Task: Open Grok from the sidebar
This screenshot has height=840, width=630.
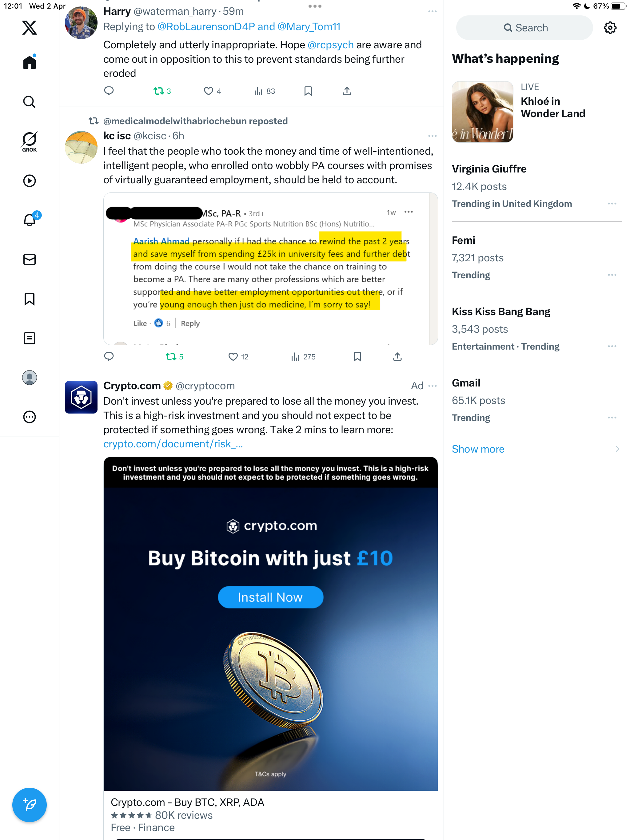Action: [29, 142]
